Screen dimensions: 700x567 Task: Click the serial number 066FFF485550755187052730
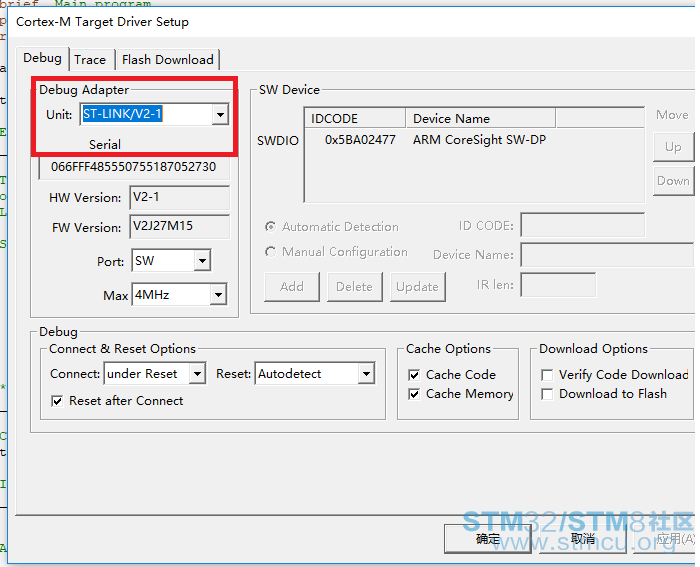pos(134,167)
